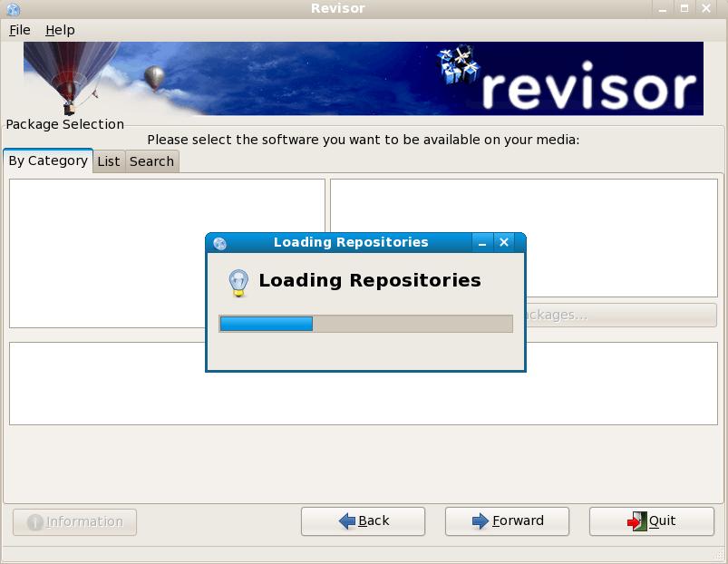Switch to the List tab

tap(109, 161)
